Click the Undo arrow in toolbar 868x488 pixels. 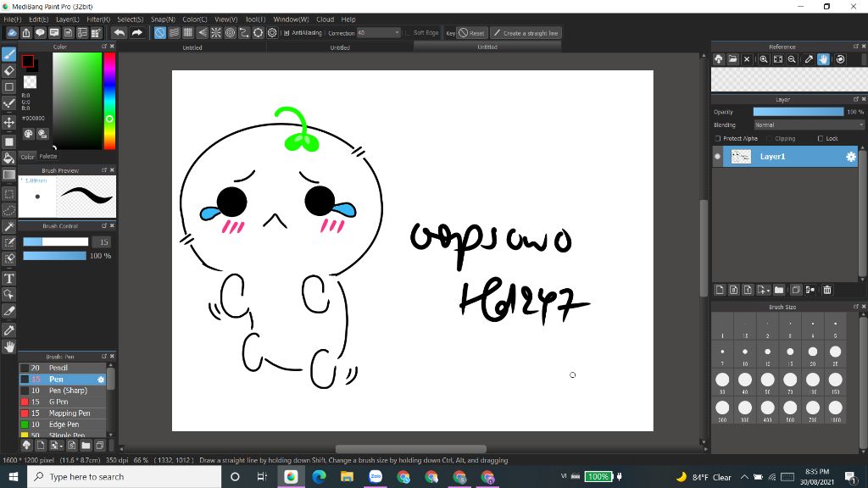119,33
